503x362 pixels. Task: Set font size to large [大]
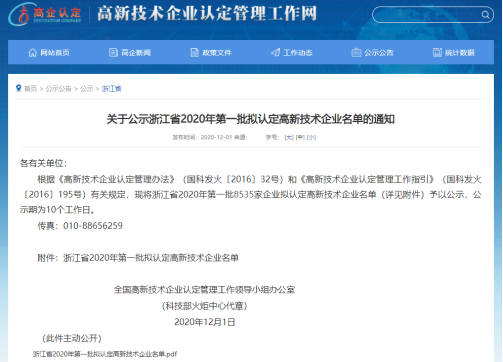pyautogui.click(x=289, y=137)
